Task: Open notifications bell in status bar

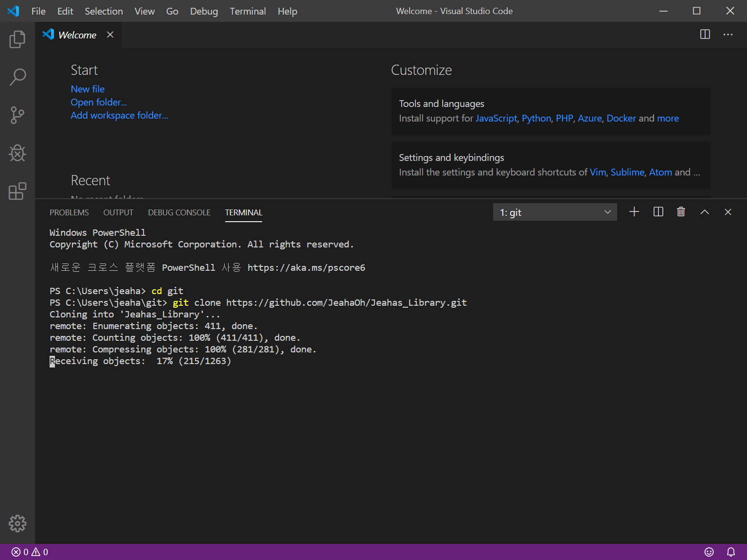Action: (731, 552)
